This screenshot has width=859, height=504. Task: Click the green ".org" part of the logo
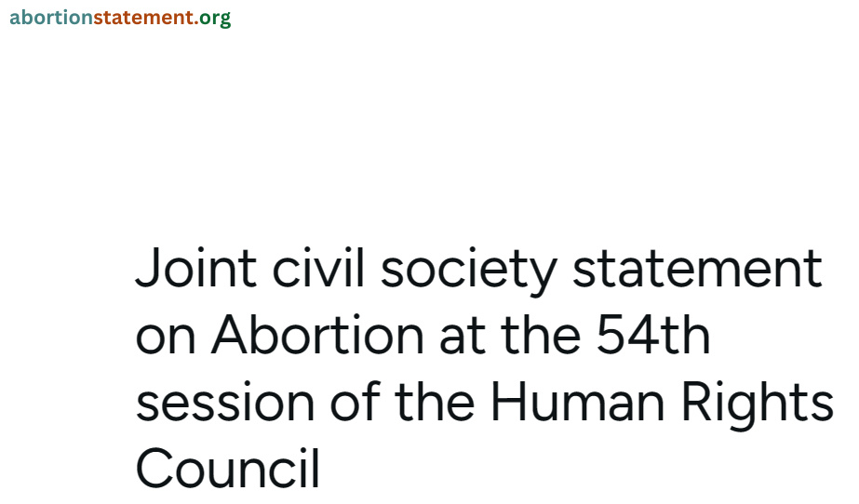(212, 18)
